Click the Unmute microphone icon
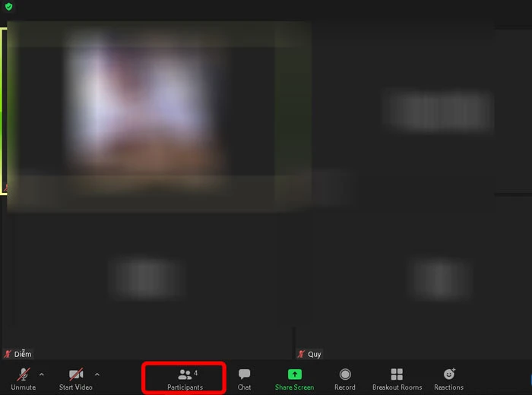Image resolution: width=532 pixels, height=395 pixels. click(x=23, y=374)
